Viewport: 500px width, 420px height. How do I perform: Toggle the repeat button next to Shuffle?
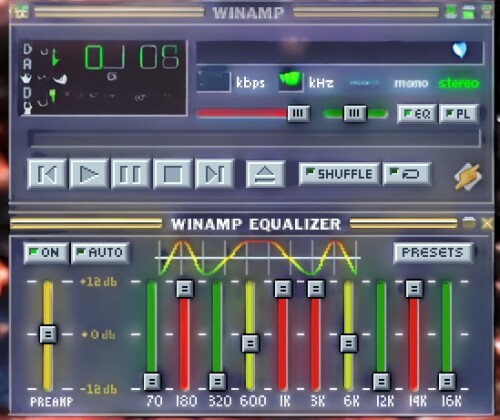(407, 174)
